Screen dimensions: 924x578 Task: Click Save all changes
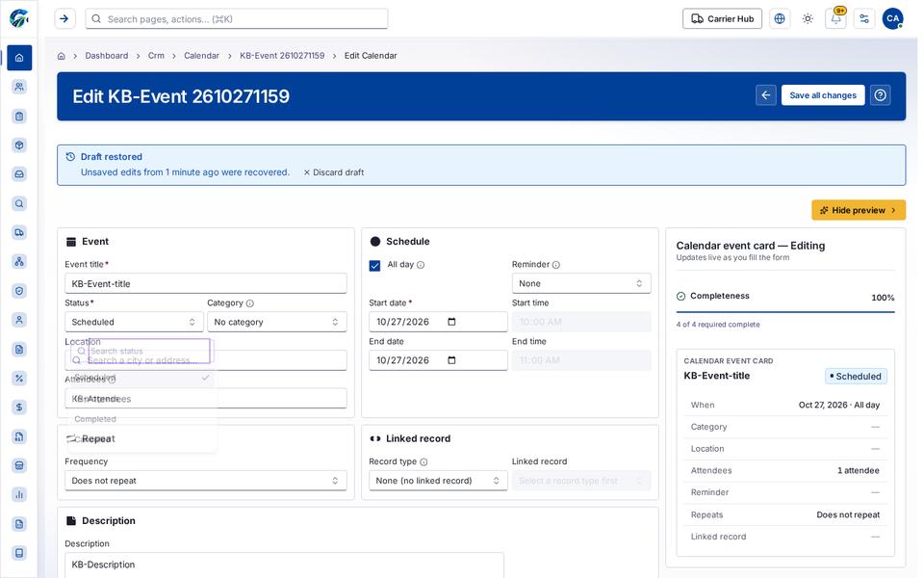(x=823, y=95)
